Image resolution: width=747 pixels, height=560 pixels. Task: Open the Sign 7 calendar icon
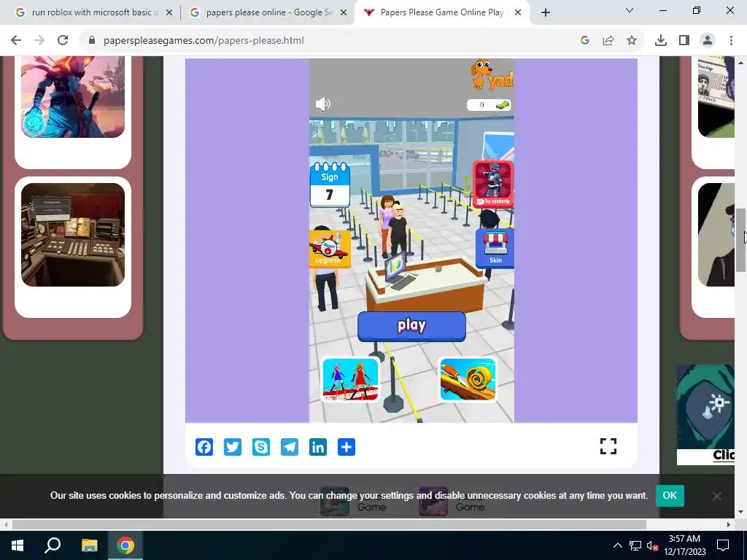pyautogui.click(x=330, y=184)
